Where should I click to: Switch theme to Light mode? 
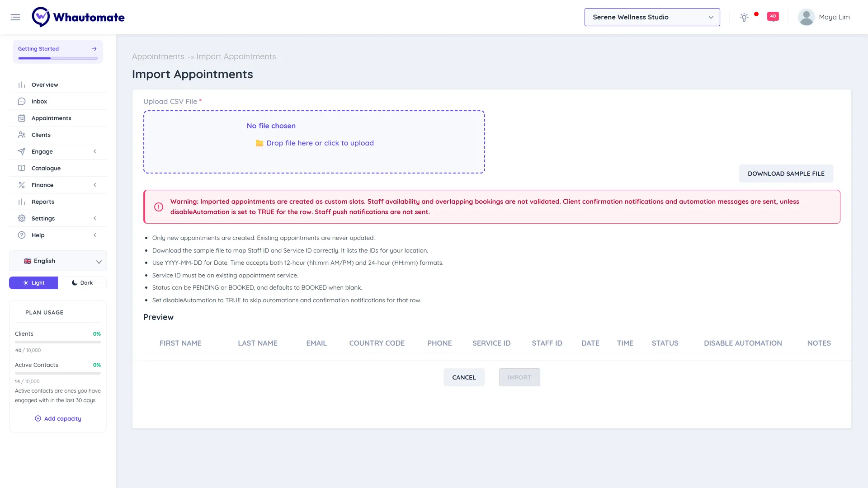click(x=33, y=283)
